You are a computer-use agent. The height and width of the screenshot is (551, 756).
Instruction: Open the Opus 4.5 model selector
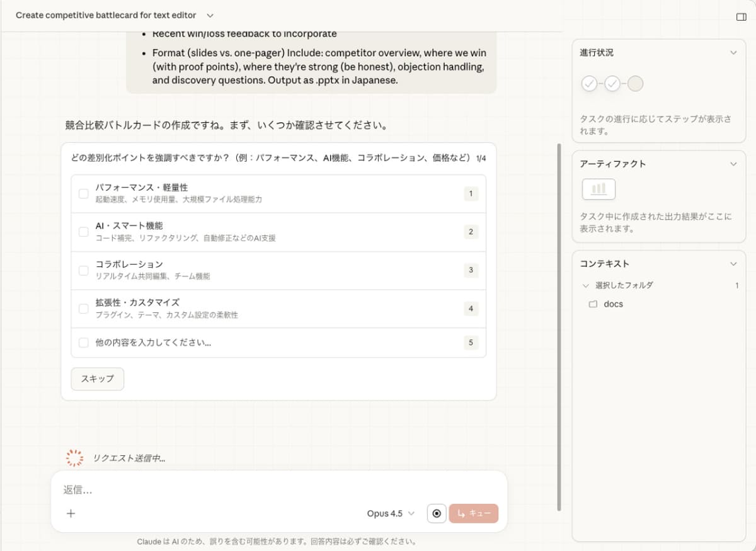click(389, 513)
